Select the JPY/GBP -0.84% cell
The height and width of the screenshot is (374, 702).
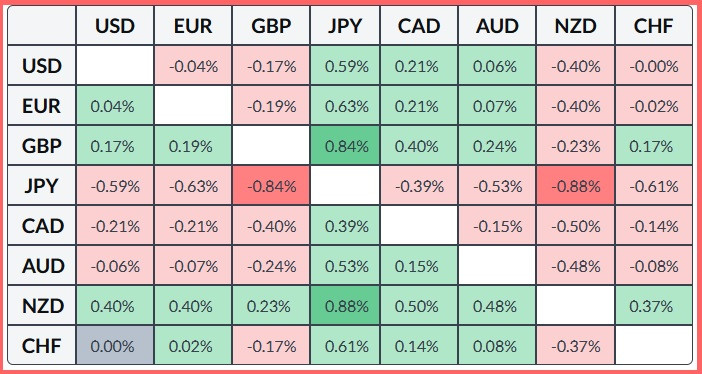(x=271, y=186)
